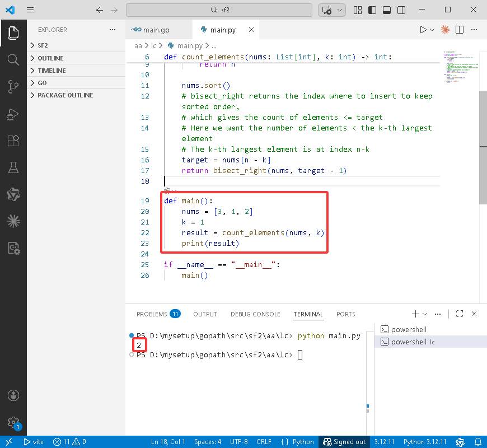Select the powershell lc terminal

430,342
